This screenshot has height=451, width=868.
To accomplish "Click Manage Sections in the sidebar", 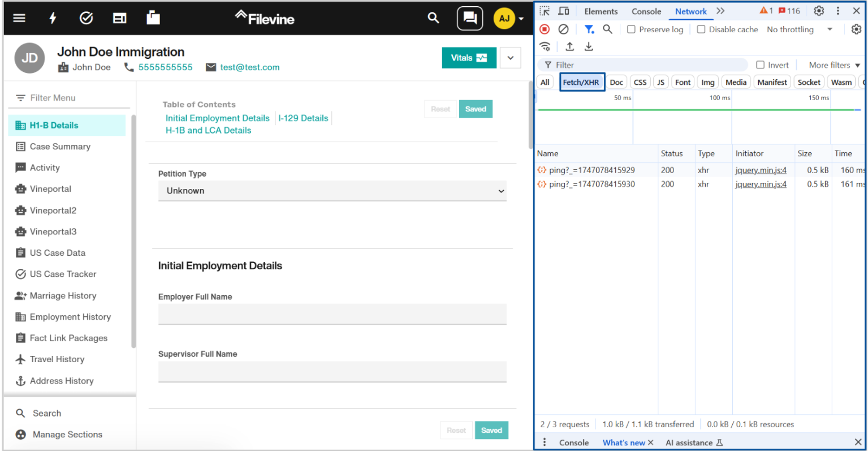I will [67, 435].
